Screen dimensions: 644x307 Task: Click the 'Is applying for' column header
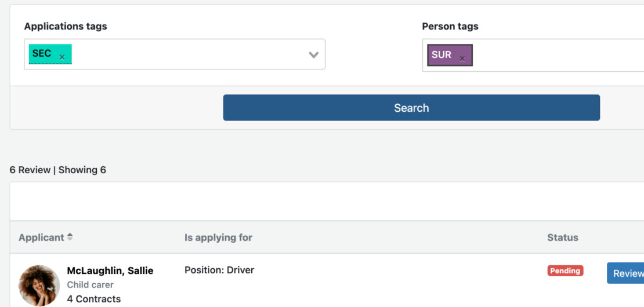pos(219,237)
